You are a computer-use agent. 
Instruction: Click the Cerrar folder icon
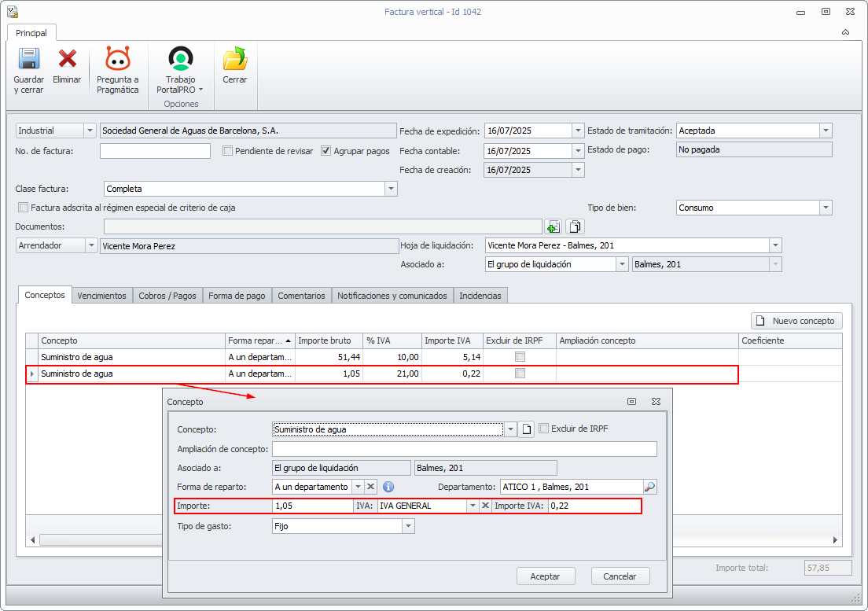point(234,61)
